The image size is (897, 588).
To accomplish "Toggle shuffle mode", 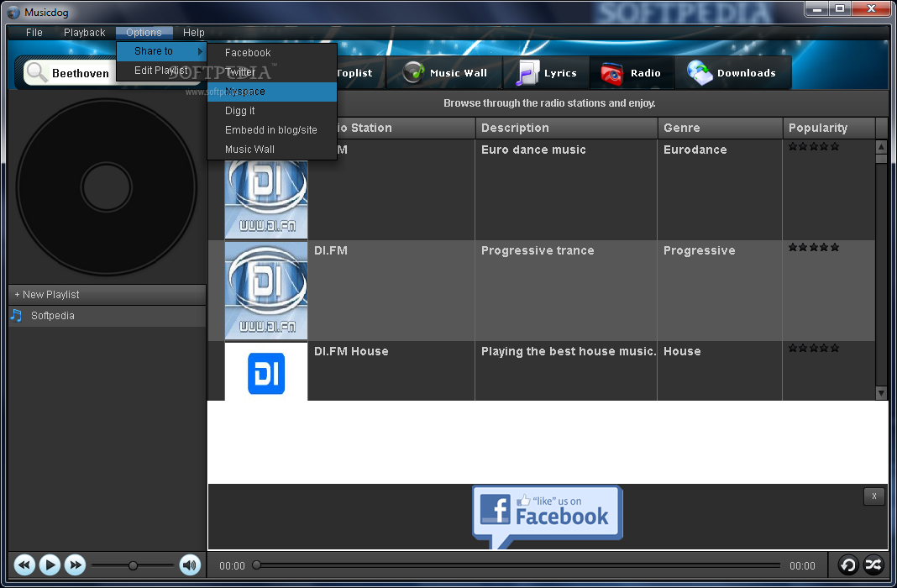I will 873,565.
